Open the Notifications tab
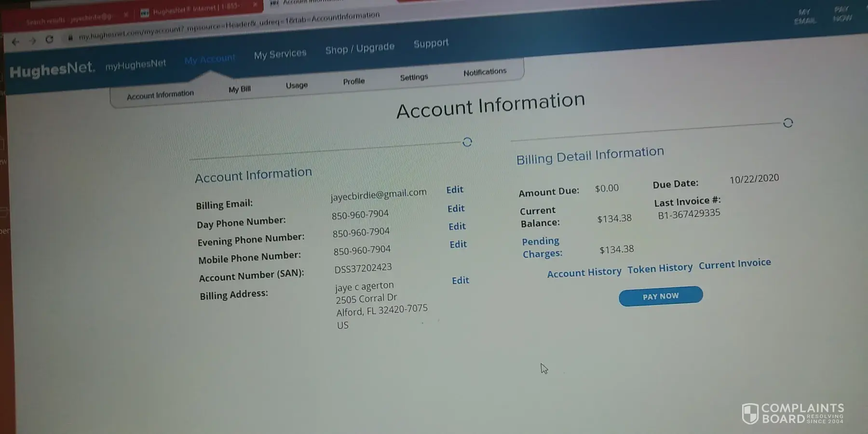868x434 pixels. [x=485, y=72]
